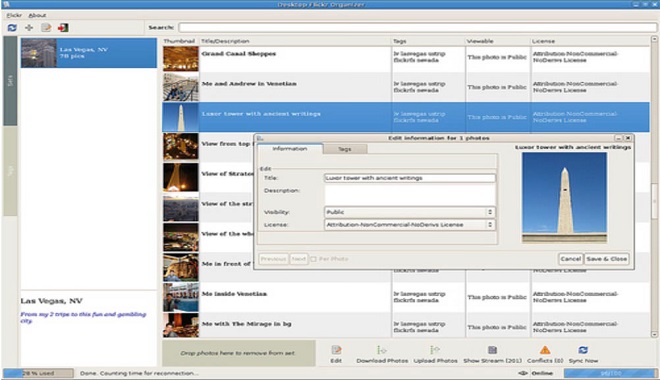Image resolution: width=660 pixels, height=380 pixels.
Task: Open Edit from the bottom action bar
Action: (336, 350)
